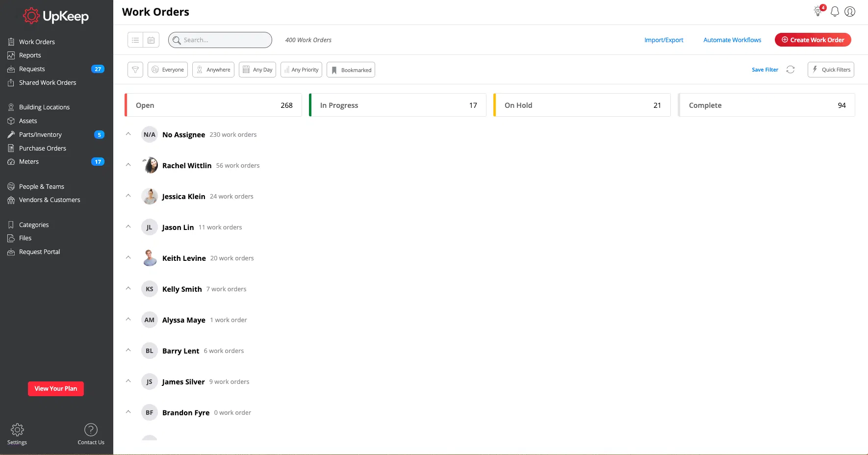
Task: Collapse Barry Lent's work orders chevron
Action: [128, 350]
